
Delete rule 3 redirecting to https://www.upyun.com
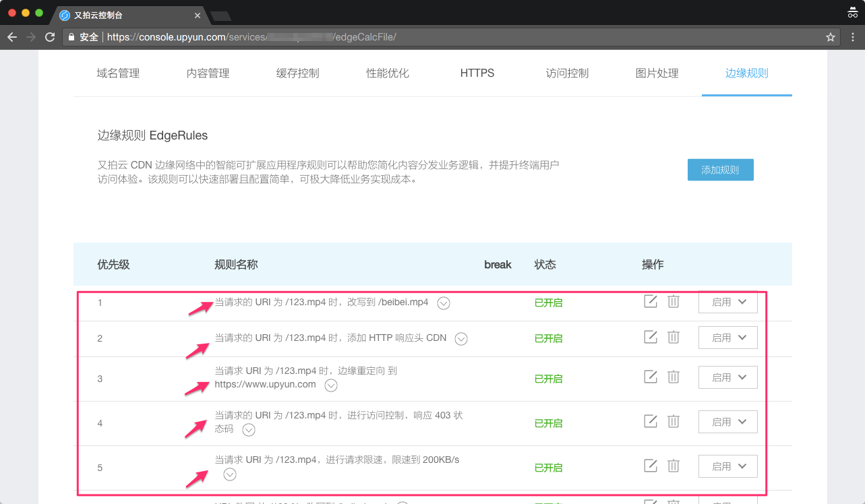pyautogui.click(x=674, y=377)
